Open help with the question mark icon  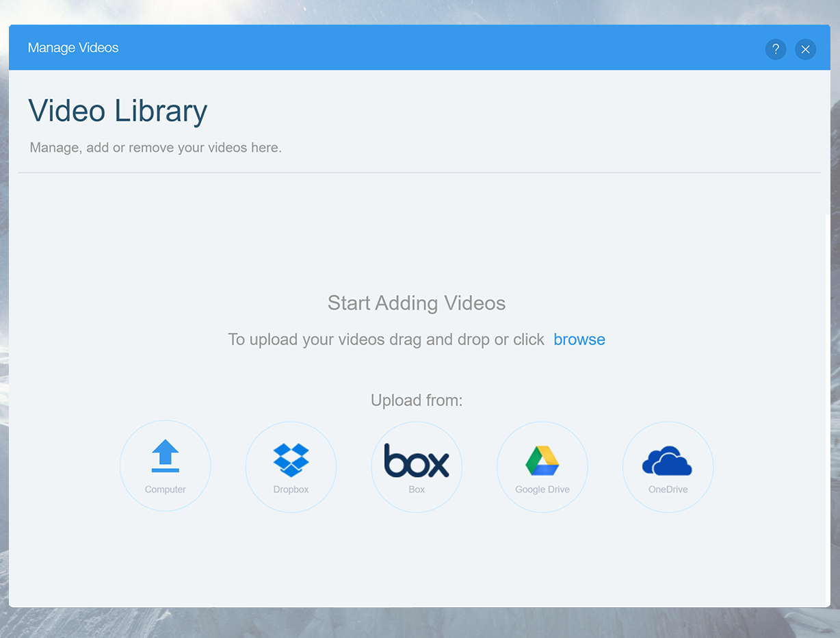pyautogui.click(x=776, y=49)
